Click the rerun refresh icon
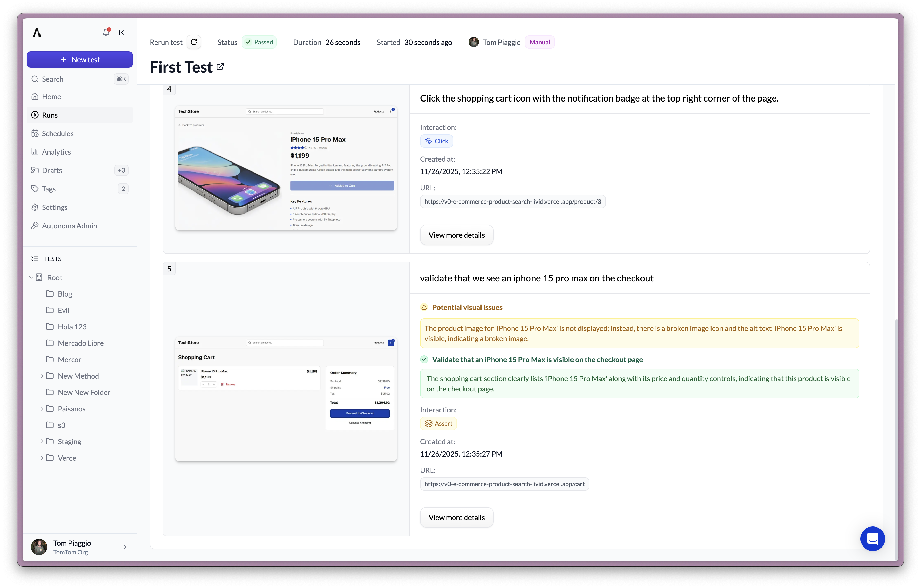 pyautogui.click(x=194, y=42)
